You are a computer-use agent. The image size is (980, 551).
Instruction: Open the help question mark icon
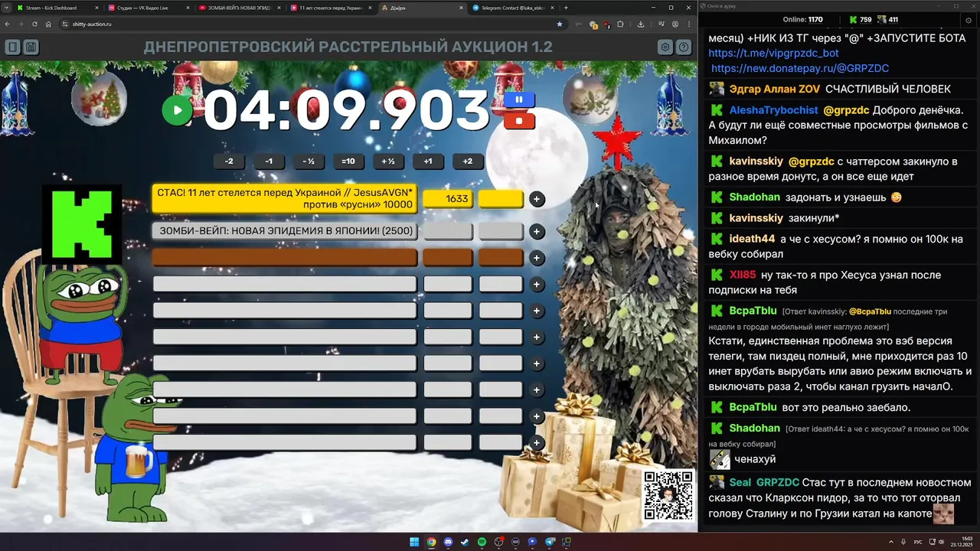click(684, 47)
